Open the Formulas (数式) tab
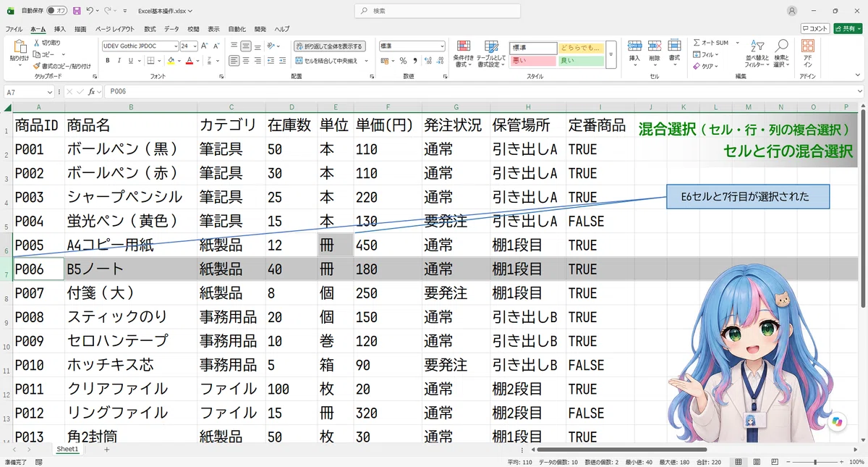Screen dimensions: 868x467 (x=150, y=29)
